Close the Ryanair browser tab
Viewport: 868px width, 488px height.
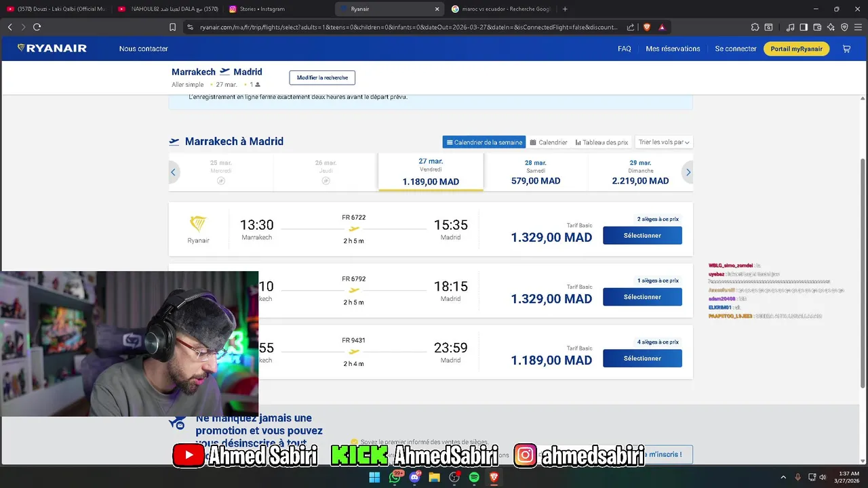pyautogui.click(x=437, y=9)
